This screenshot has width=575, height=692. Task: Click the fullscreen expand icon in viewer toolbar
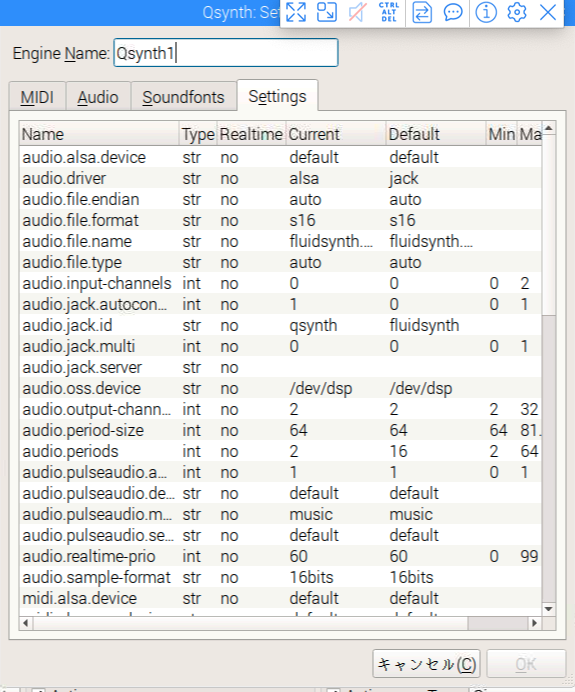pyautogui.click(x=296, y=12)
